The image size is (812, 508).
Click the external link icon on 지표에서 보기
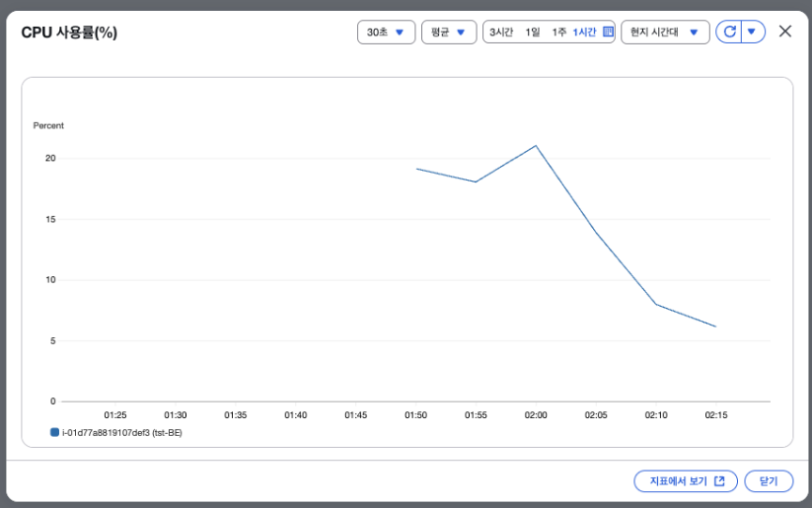point(719,481)
